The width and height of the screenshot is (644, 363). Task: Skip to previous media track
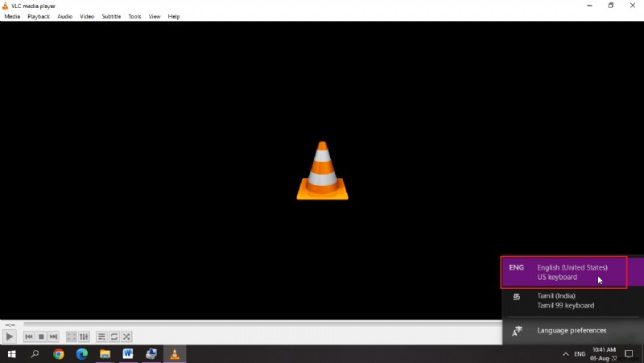coord(29,336)
